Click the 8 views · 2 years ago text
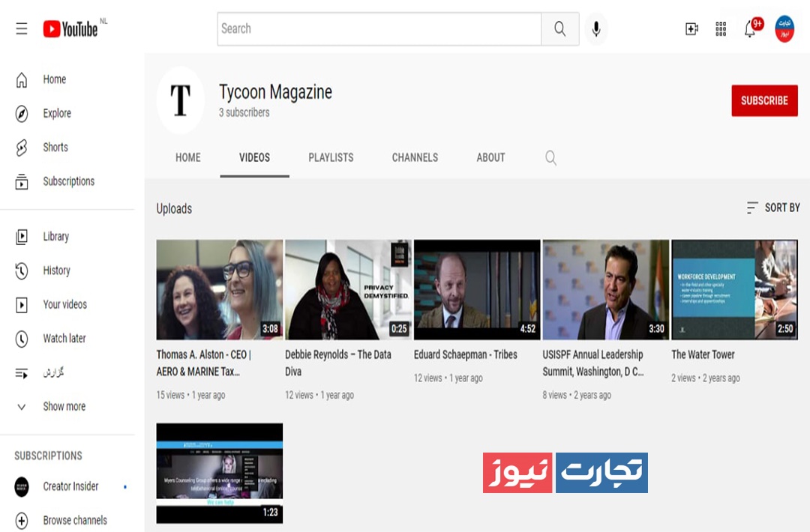Image resolution: width=810 pixels, height=532 pixels. [x=577, y=396]
